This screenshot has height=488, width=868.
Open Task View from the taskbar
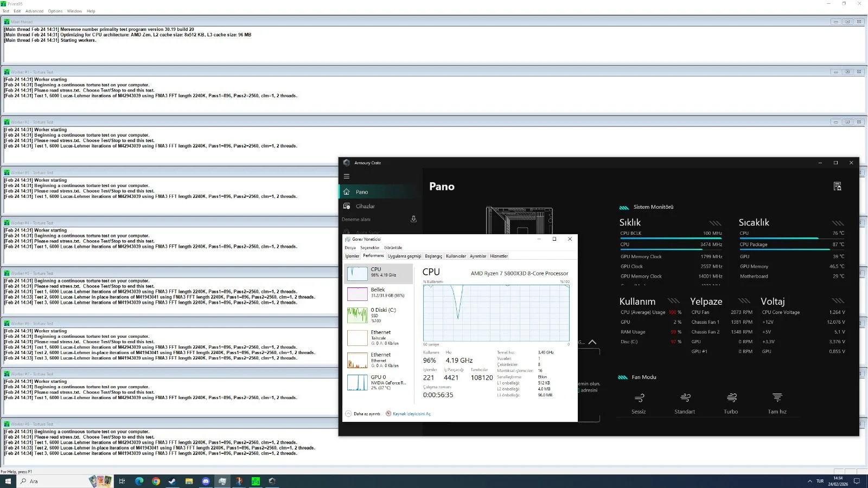click(122, 481)
